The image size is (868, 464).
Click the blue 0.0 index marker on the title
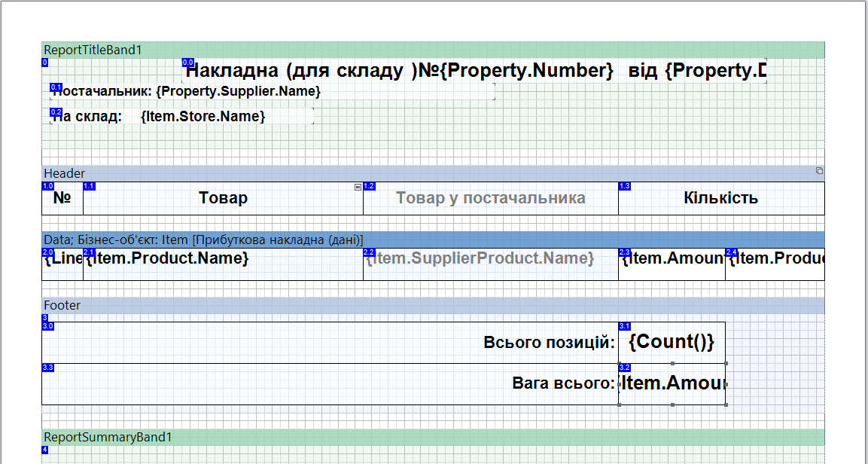point(188,63)
